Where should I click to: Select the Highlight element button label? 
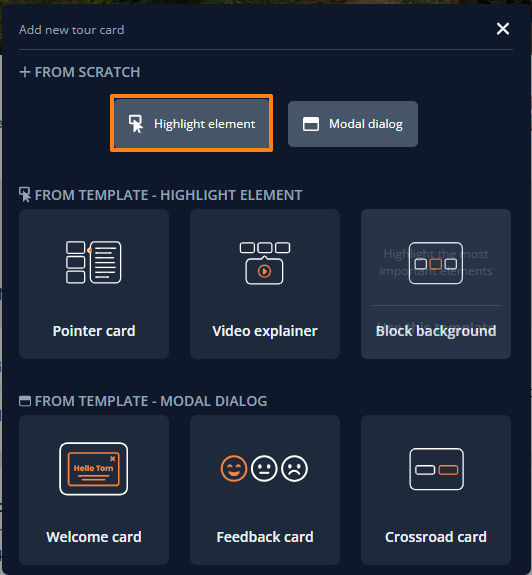(204, 124)
